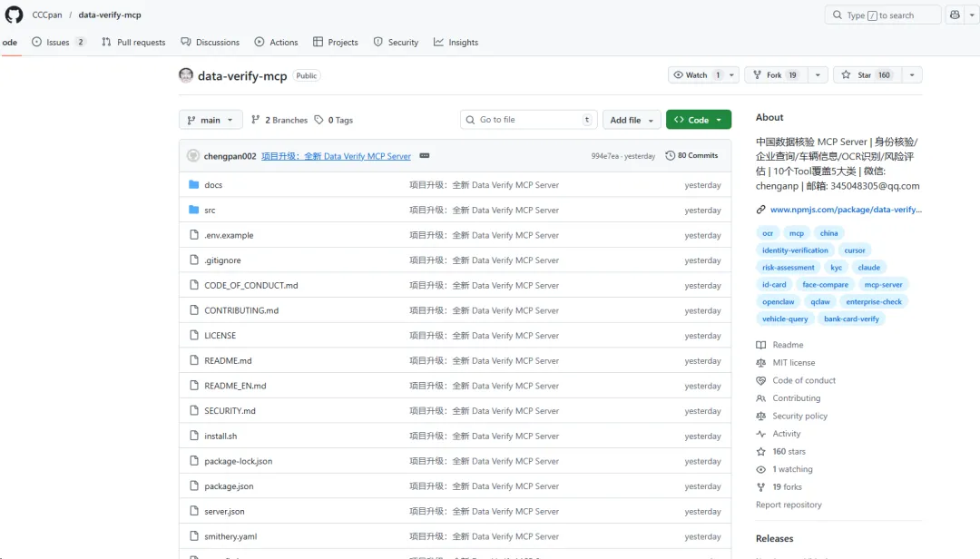Select the claude topic tag
Viewport: 980px width, 559px height.
click(868, 268)
